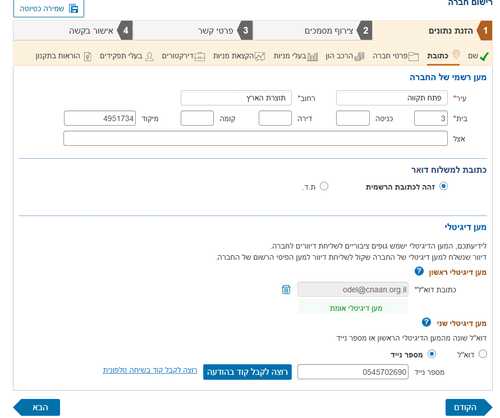Open help for מען דיגיטלי שני
The width and height of the screenshot is (500, 418).
tap(426, 322)
